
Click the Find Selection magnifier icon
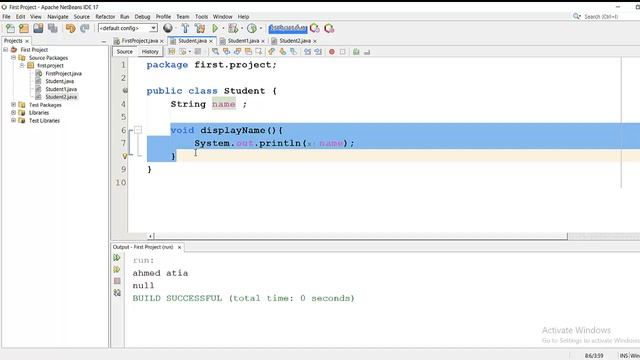point(215,52)
